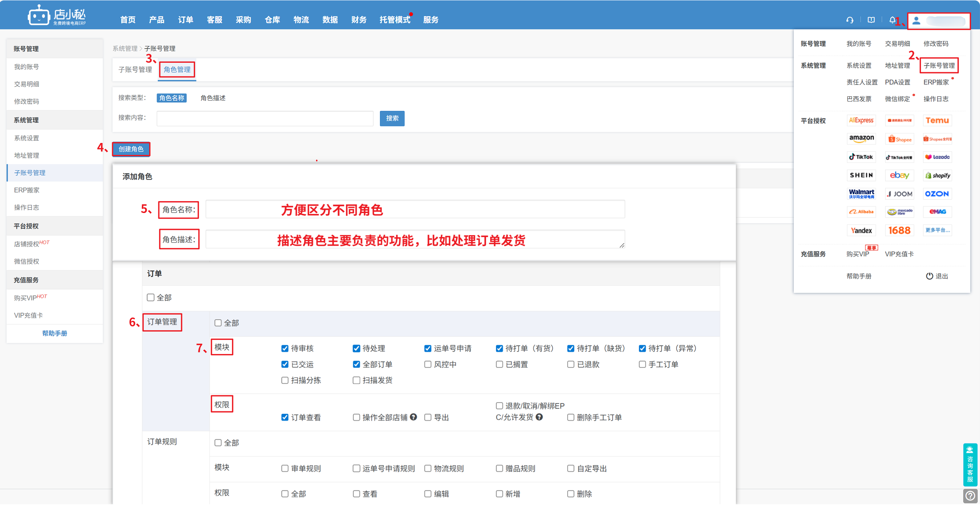Uncheck the 待审核 module checkbox
The image size is (980, 505).
pyautogui.click(x=285, y=348)
